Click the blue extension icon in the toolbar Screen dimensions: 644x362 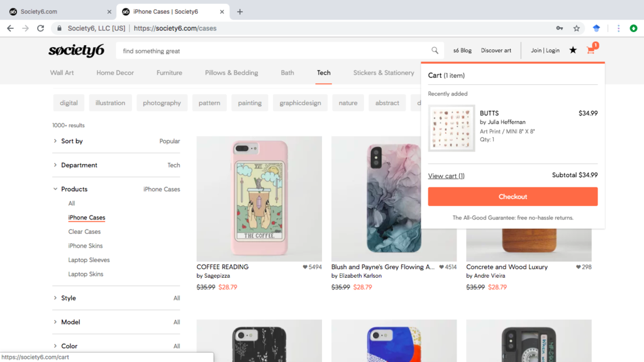pos(596,28)
